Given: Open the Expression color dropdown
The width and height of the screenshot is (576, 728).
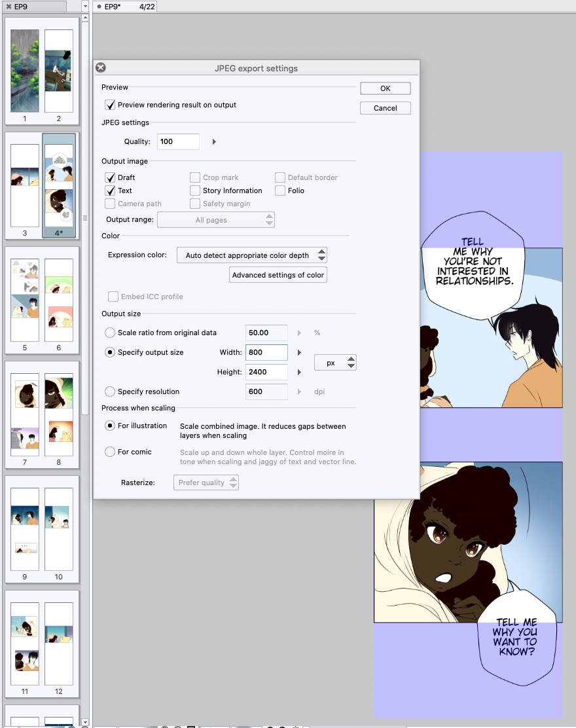Looking at the screenshot, I should pos(252,255).
